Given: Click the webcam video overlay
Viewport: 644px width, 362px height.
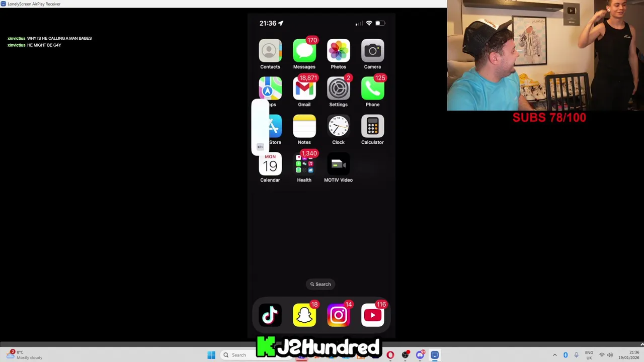Looking at the screenshot, I should 545,55.
